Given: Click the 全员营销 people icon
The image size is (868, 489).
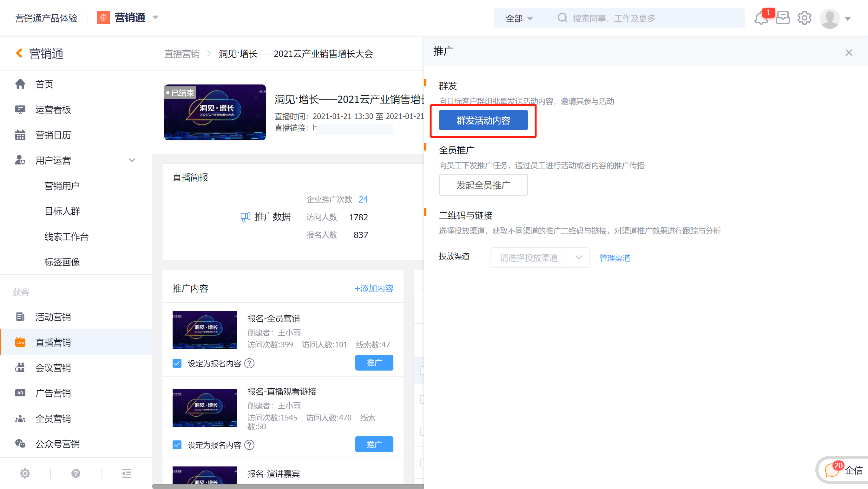Looking at the screenshot, I should [x=20, y=419].
